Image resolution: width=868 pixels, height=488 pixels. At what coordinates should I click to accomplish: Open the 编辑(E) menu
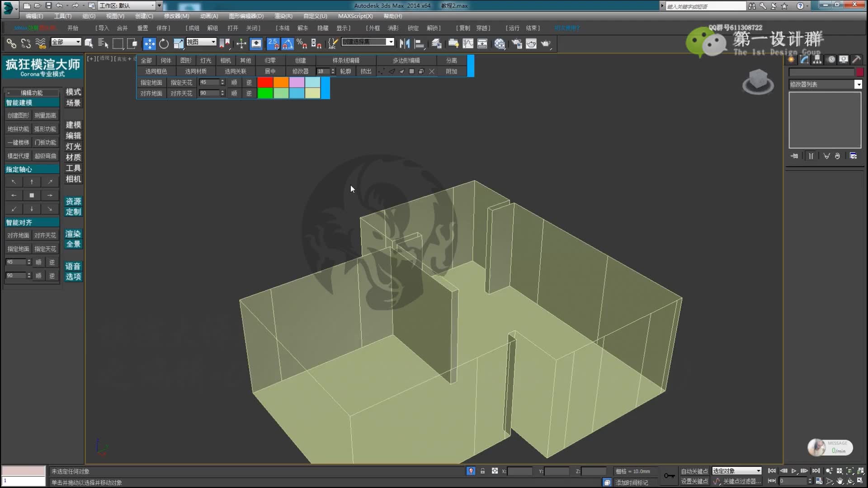click(34, 16)
